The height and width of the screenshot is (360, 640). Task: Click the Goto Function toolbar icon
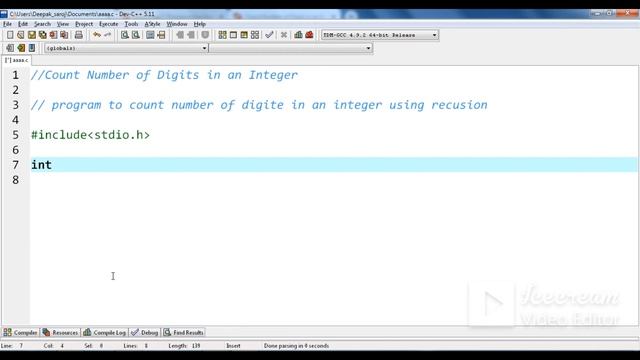(150, 35)
